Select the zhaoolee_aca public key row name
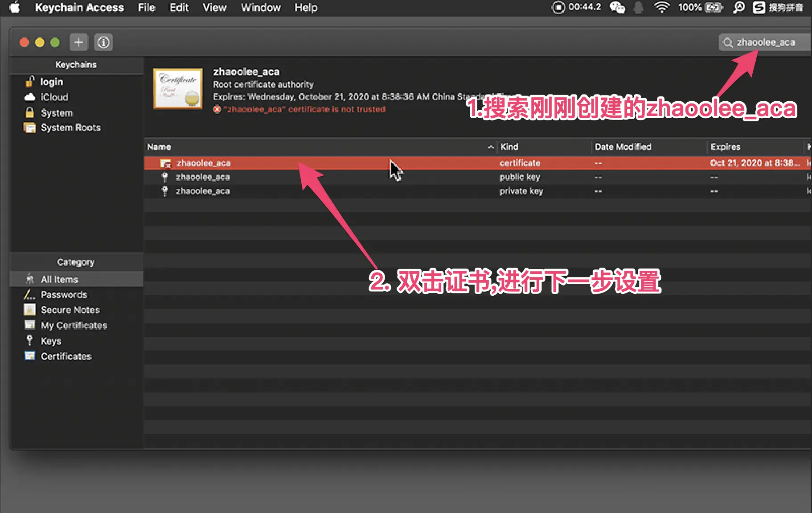 tap(203, 177)
